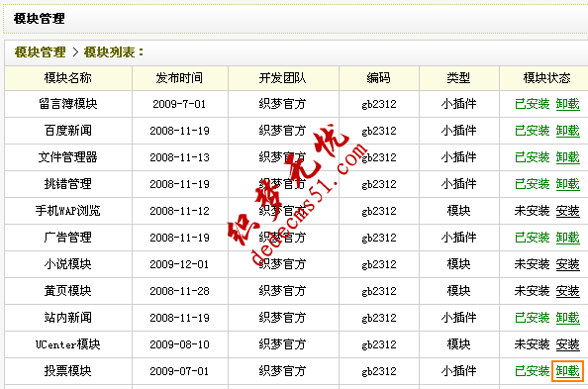Screen dimensions: 588x389
Task: Click the 类型 column header
Action: click(458, 78)
